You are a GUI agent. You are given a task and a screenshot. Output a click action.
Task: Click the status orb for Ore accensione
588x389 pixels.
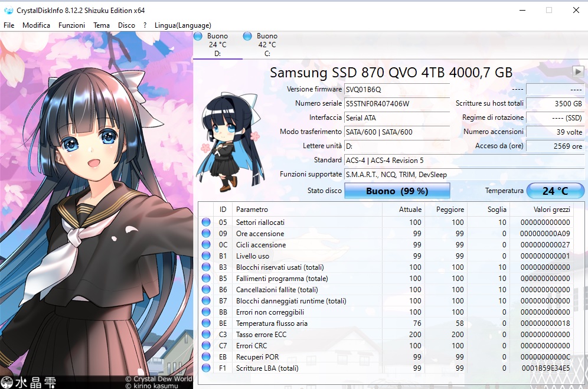click(206, 233)
